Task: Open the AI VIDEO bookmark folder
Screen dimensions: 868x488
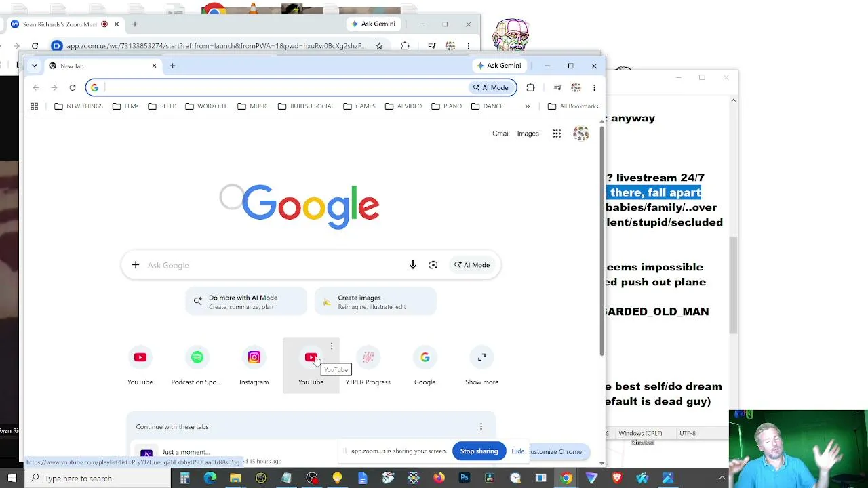Action: pyautogui.click(x=403, y=106)
